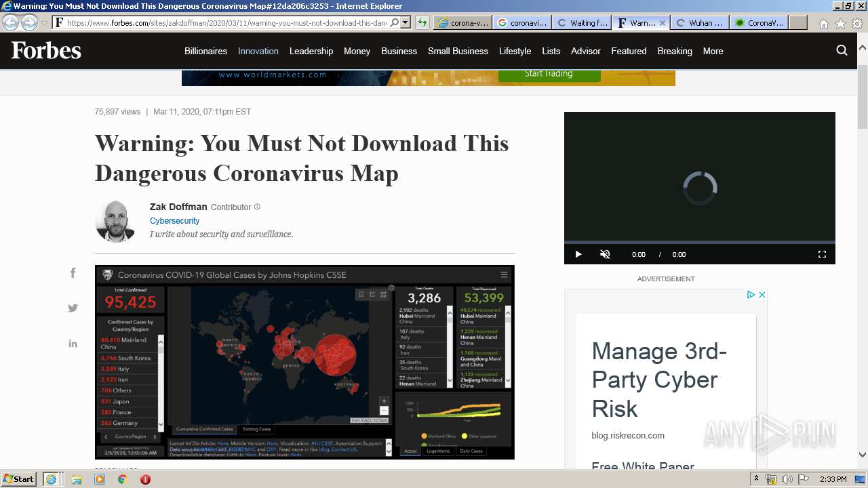The image size is (868, 488).
Task: Share the article on Facebook
Action: [73, 273]
